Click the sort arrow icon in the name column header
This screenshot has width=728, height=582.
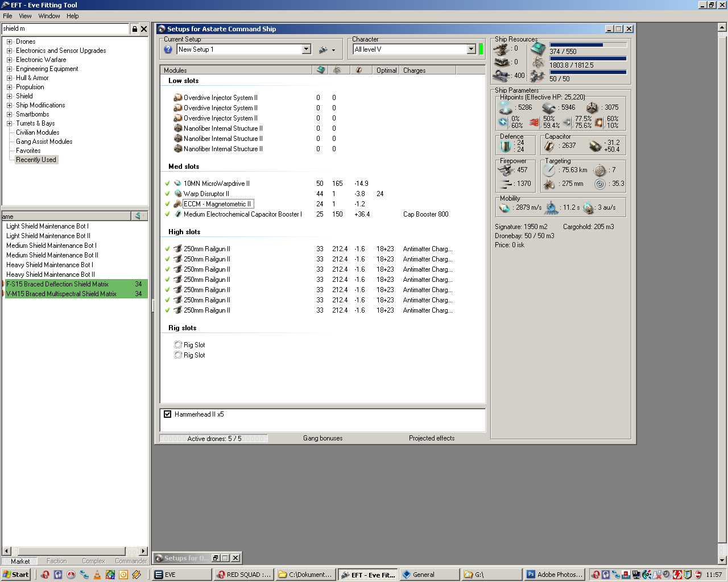pyautogui.click(x=138, y=216)
